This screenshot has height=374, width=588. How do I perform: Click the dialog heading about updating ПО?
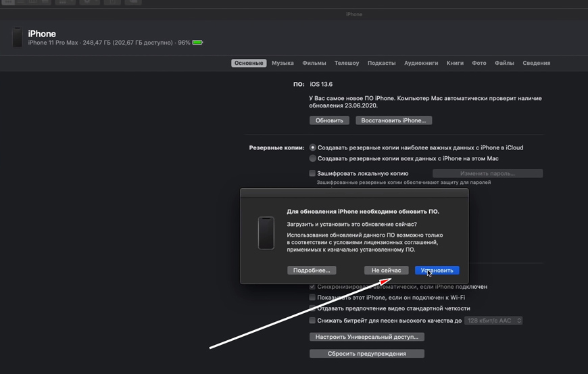363,212
